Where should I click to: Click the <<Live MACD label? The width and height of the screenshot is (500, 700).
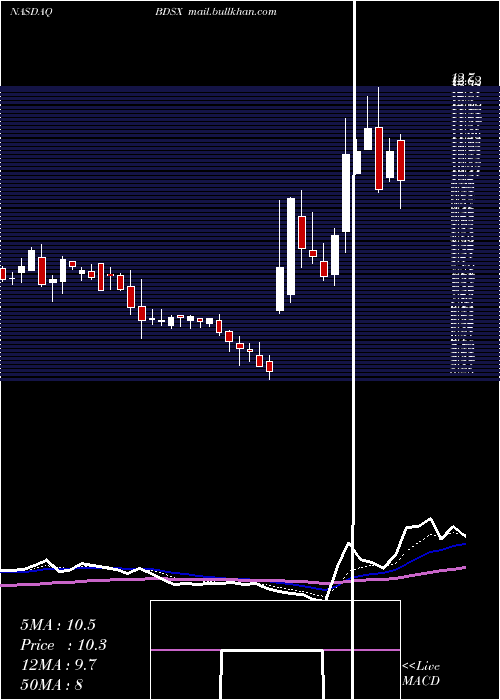pos(421,673)
